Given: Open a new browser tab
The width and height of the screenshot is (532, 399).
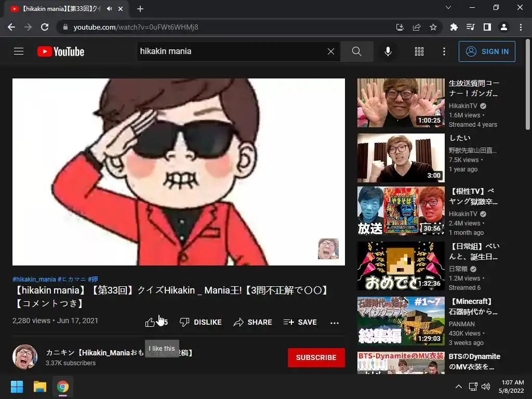Looking at the screenshot, I should click(x=140, y=9).
